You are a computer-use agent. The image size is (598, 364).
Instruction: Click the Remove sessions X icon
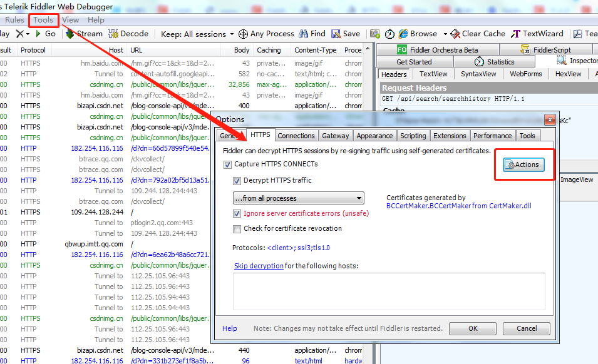19,34
